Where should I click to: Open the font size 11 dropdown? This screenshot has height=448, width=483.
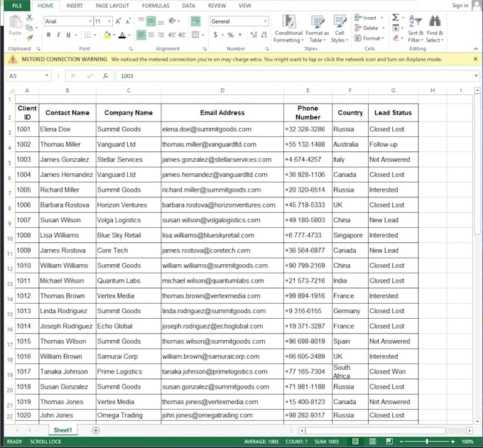coord(109,21)
